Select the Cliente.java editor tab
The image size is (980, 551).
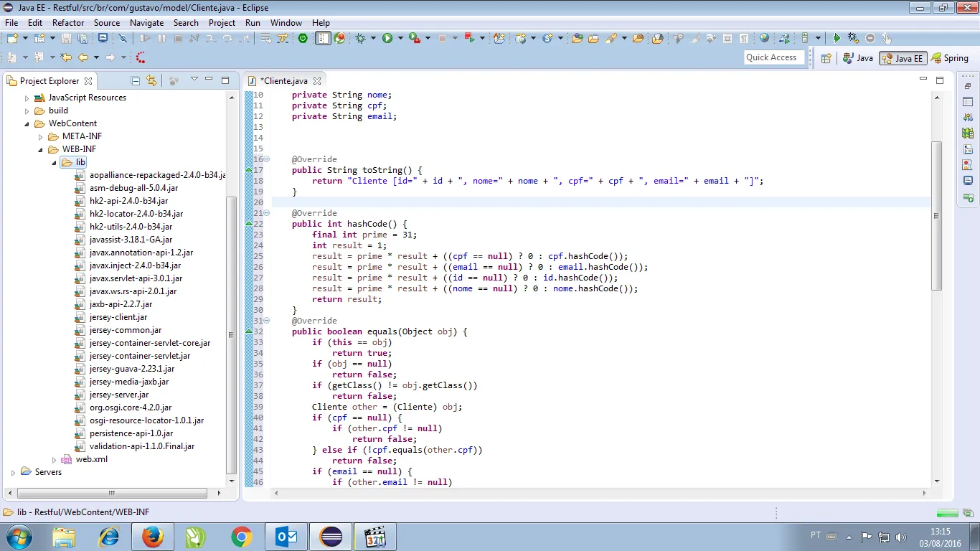[x=283, y=81]
